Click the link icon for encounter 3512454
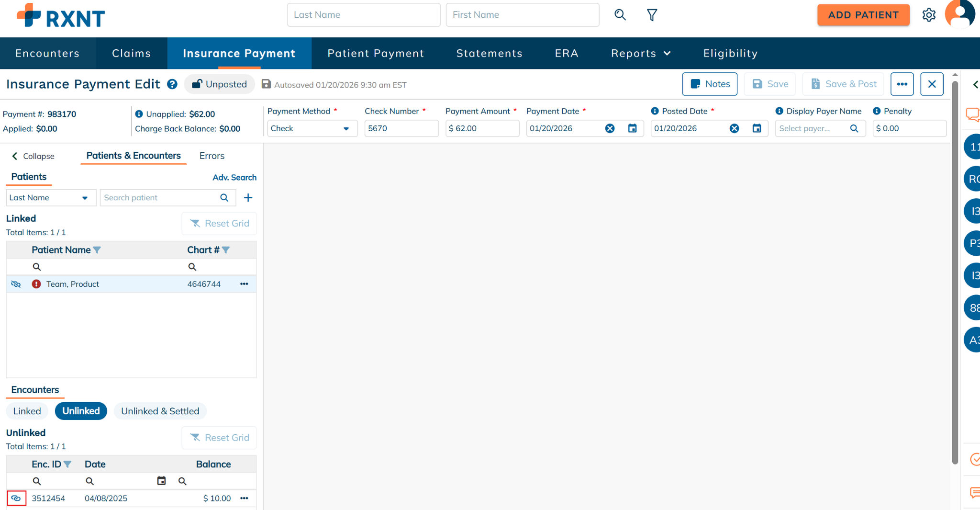Screen dimensions: 980x510 16,498
